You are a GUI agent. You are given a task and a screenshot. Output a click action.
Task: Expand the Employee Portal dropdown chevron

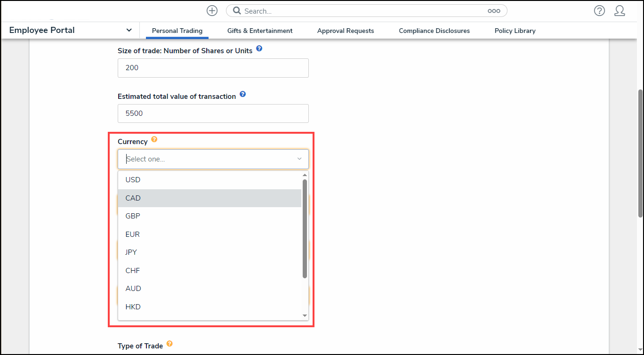tap(129, 30)
